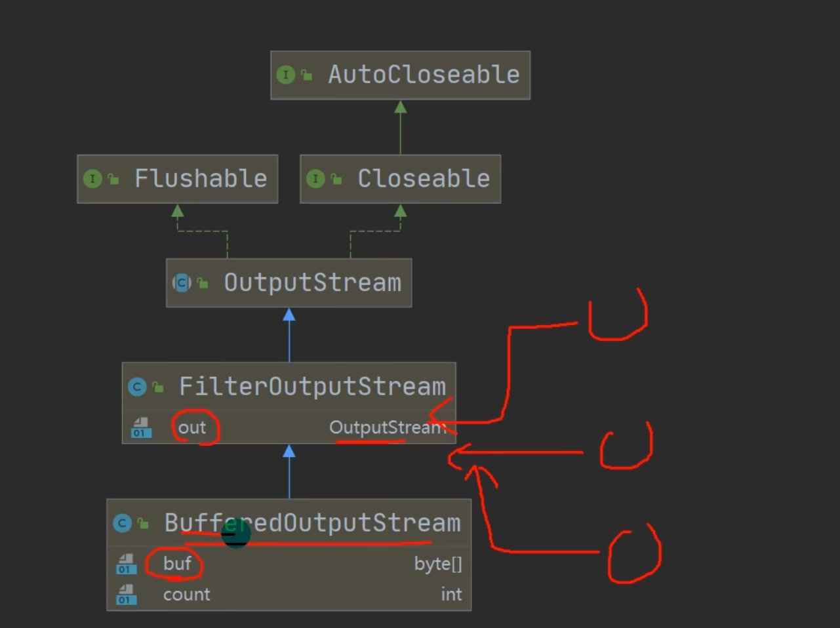The height and width of the screenshot is (628, 840).
Task: Select the Flushable interface node
Action: (201, 179)
